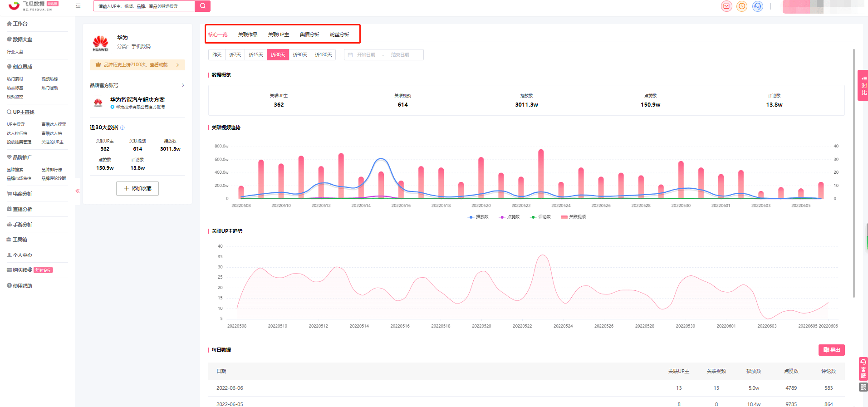The height and width of the screenshot is (407, 868).
Task: Open the 品牌历史上榜2100次 achievements banner
Action: tap(137, 65)
